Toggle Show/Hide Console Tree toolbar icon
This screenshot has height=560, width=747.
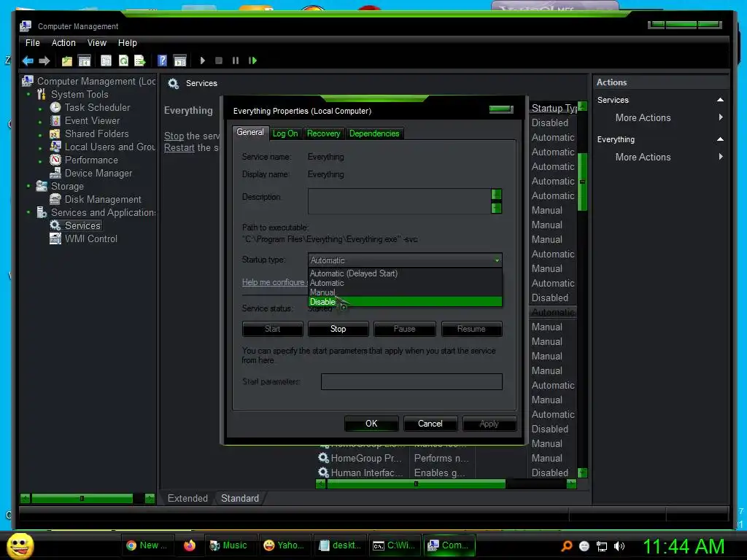tap(85, 61)
